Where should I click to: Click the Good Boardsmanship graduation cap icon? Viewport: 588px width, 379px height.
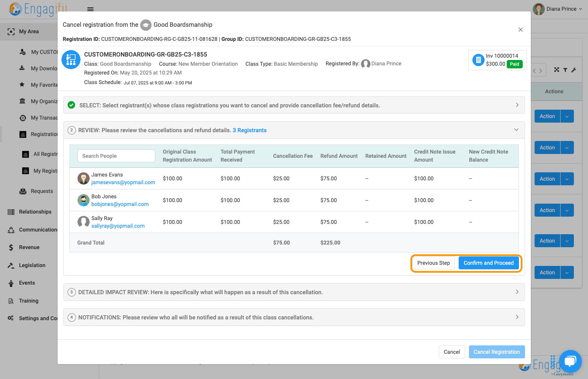click(x=146, y=25)
